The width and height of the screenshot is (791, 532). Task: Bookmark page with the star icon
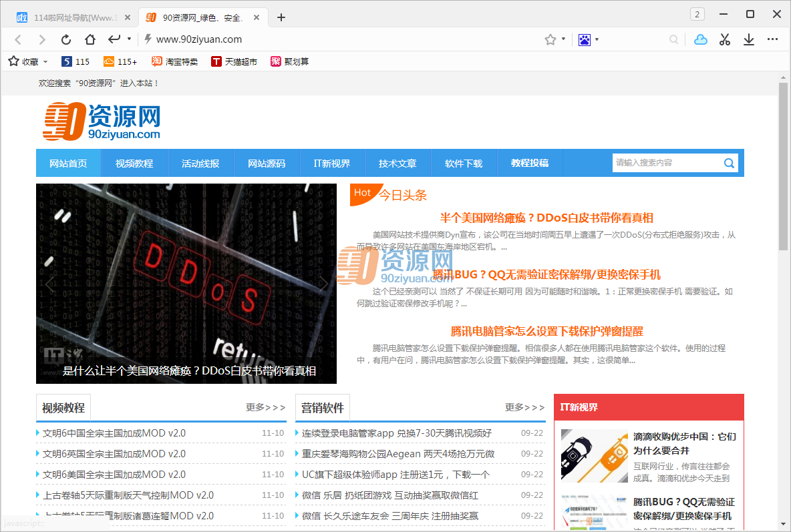click(550, 39)
